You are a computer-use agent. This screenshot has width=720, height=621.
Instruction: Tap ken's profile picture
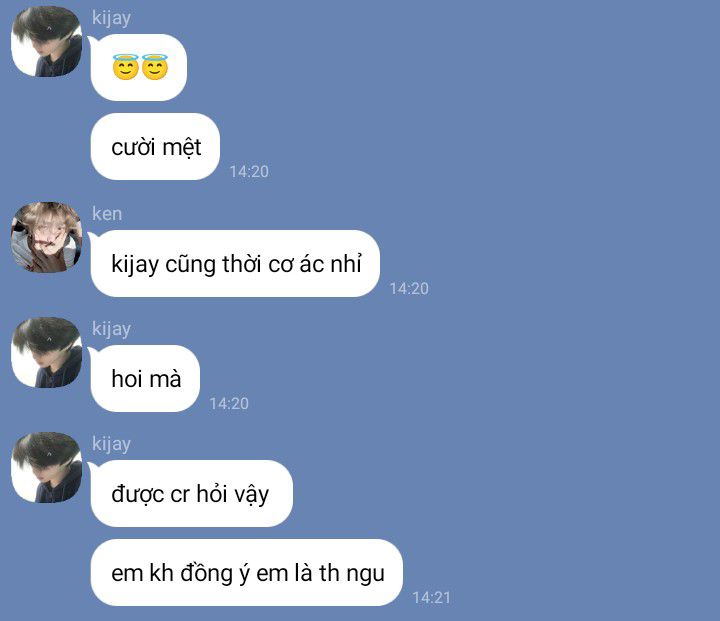point(46,237)
